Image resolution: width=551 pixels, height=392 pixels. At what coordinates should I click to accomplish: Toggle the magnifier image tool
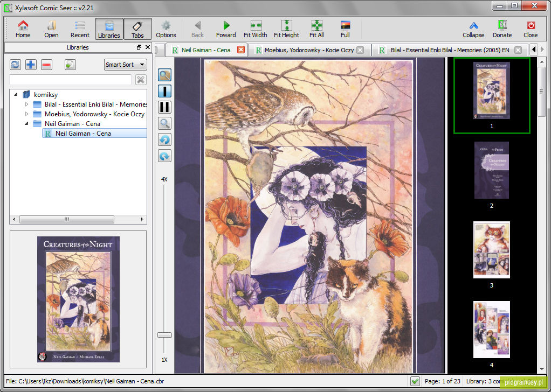coord(164,75)
